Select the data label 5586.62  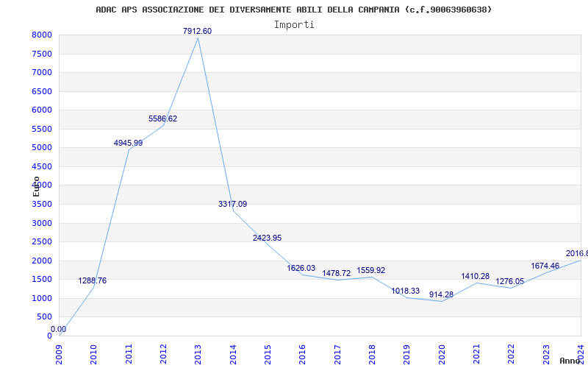pyautogui.click(x=162, y=118)
